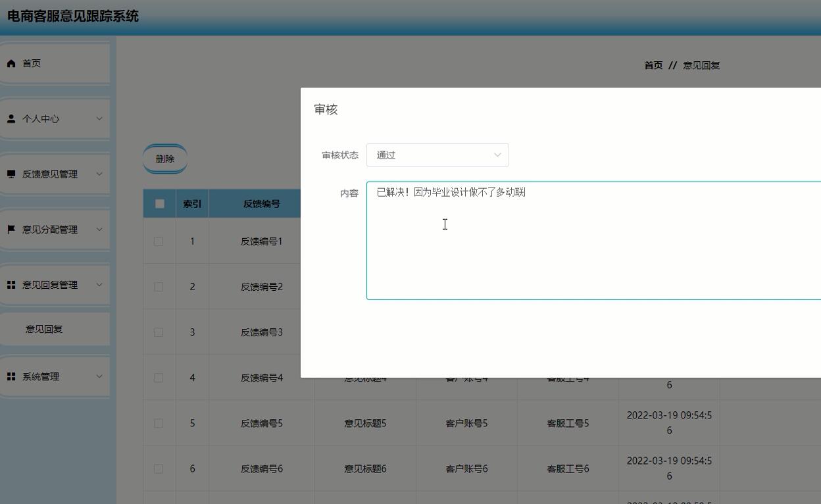
Task: Click the 反馈编号4 cell
Action: click(262, 378)
